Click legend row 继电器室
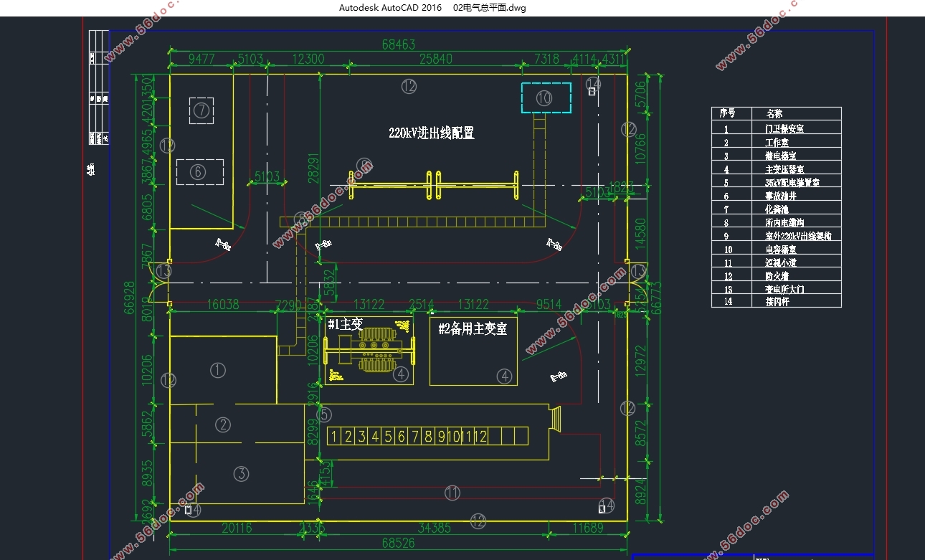Viewport: 925px width, 560px height. click(x=776, y=156)
